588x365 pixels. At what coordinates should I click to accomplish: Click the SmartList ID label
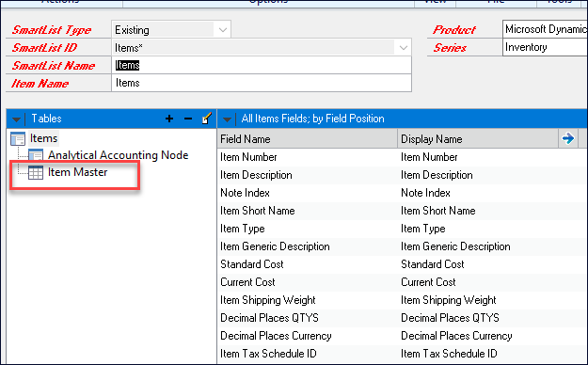point(44,48)
